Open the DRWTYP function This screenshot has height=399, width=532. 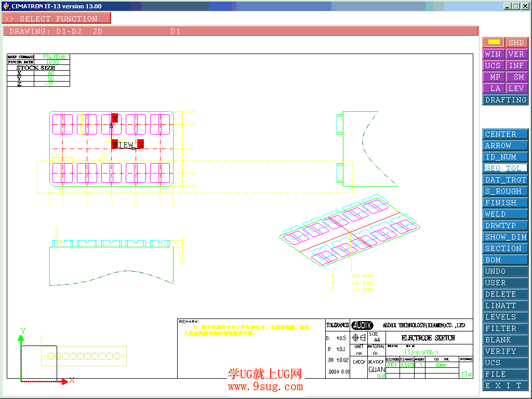506,225
